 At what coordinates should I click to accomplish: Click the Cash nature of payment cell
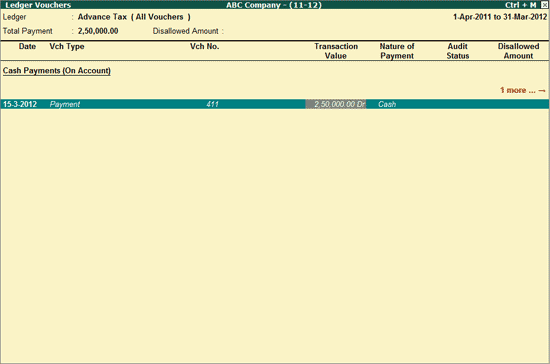click(387, 104)
